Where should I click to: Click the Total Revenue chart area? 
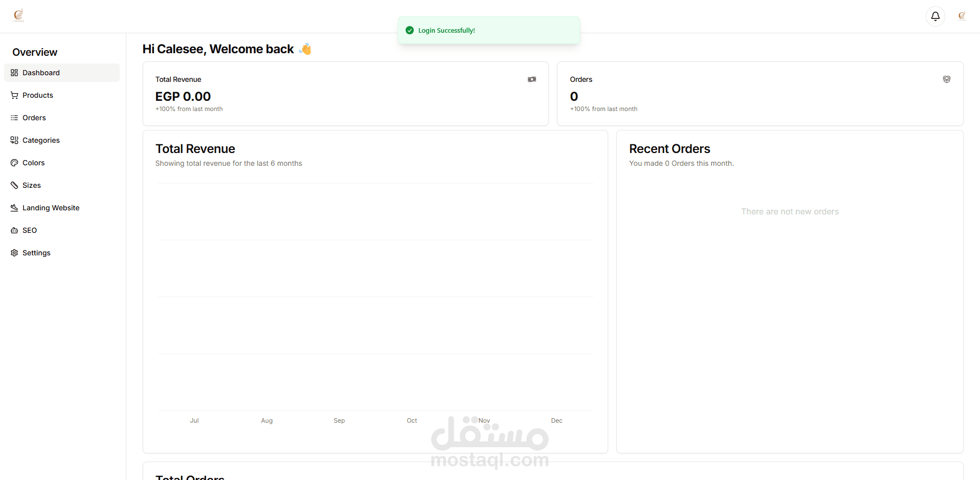tap(375, 297)
